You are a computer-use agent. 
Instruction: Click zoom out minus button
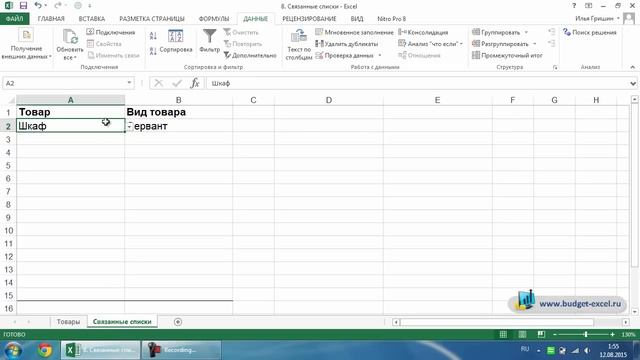click(x=555, y=335)
